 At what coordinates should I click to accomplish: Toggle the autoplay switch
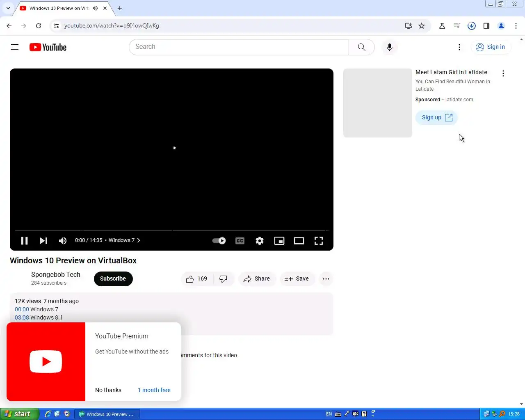pyautogui.click(x=219, y=241)
